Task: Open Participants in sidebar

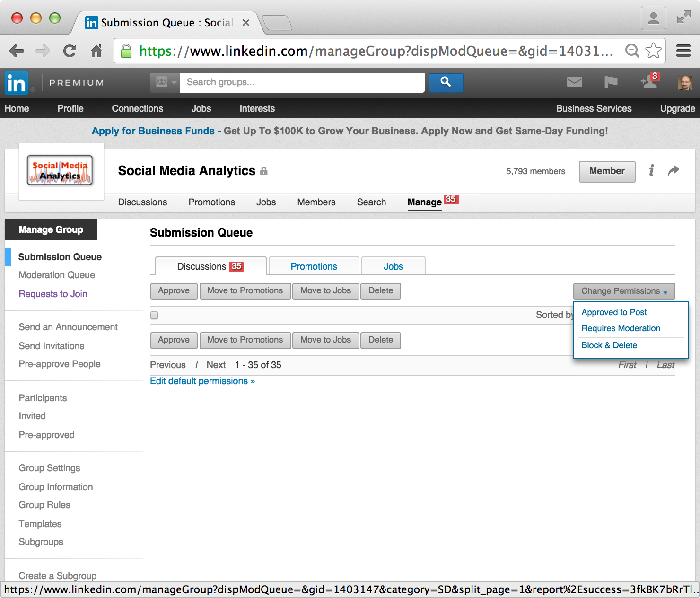Action: tap(43, 398)
